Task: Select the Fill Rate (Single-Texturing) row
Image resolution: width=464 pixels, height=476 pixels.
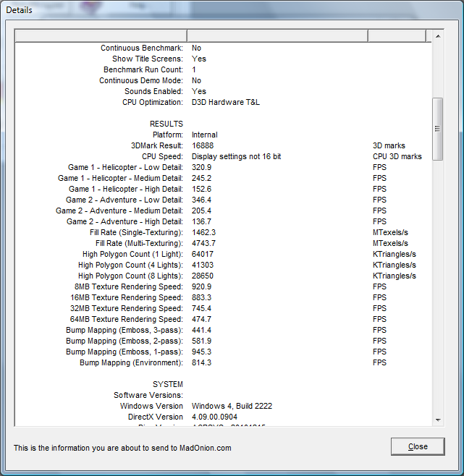Action: point(136,232)
